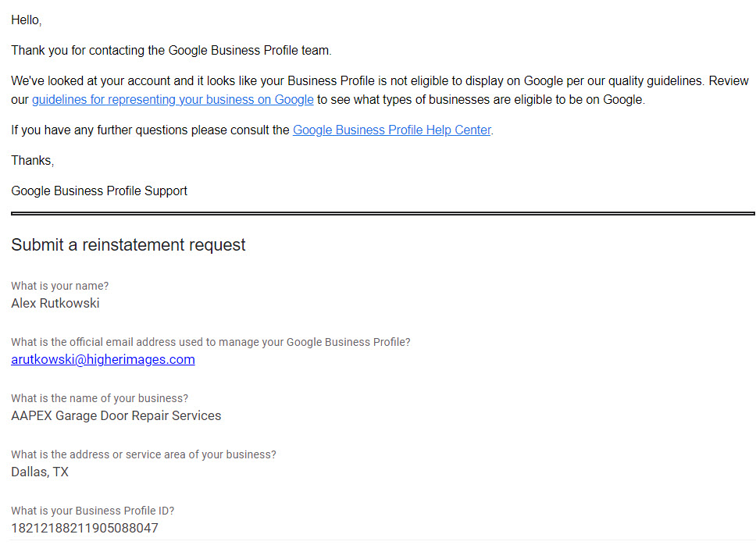Select the 'Dallas, TX' address value
Screen dimensions: 756x545
pos(40,472)
